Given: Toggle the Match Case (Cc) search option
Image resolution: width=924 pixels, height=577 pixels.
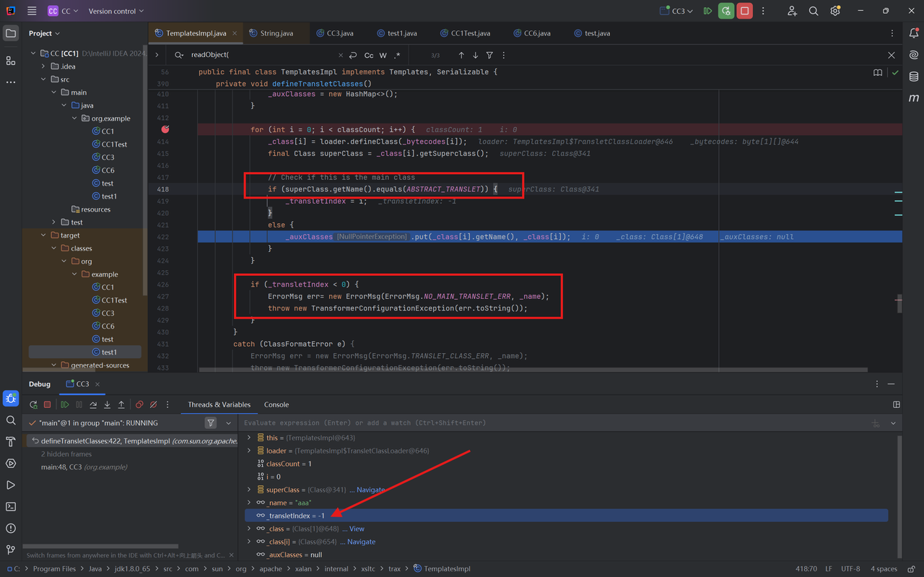Looking at the screenshot, I should [x=369, y=56].
